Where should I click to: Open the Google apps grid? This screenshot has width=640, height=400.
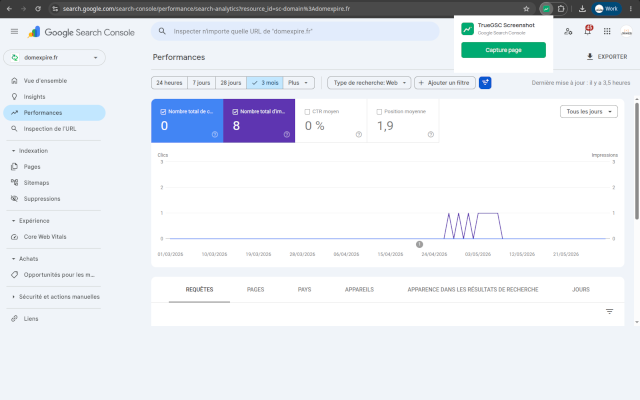coord(607,31)
